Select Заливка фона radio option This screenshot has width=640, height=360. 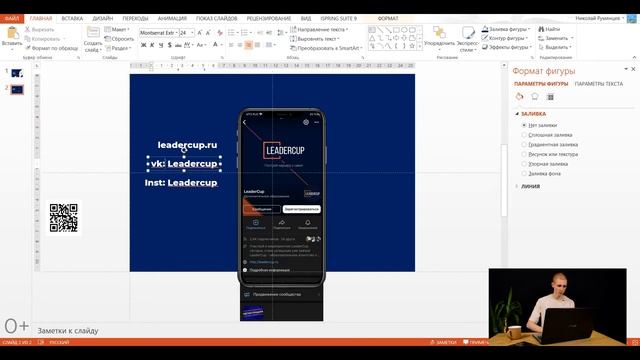pyautogui.click(x=524, y=173)
